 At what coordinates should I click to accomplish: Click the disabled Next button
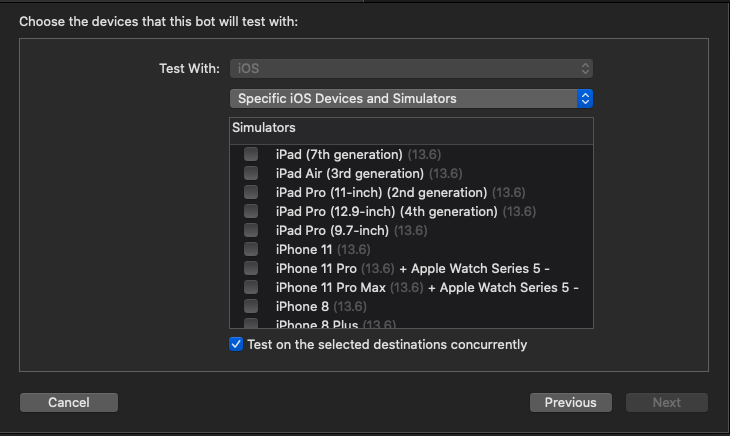[x=667, y=402]
